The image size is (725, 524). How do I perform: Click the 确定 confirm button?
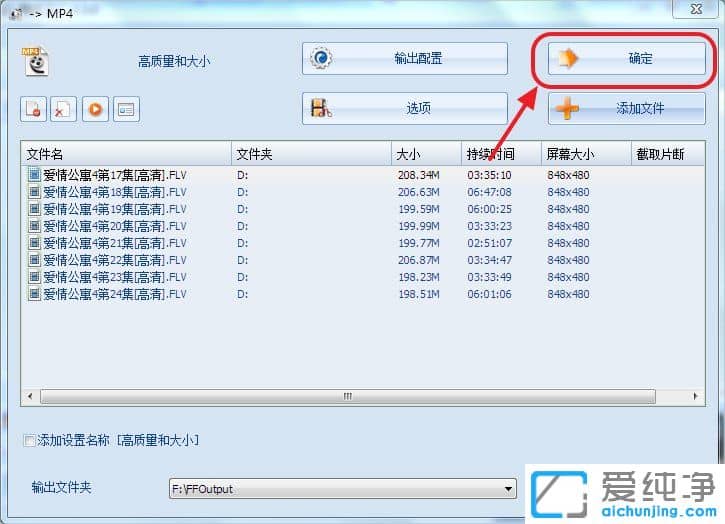point(627,58)
